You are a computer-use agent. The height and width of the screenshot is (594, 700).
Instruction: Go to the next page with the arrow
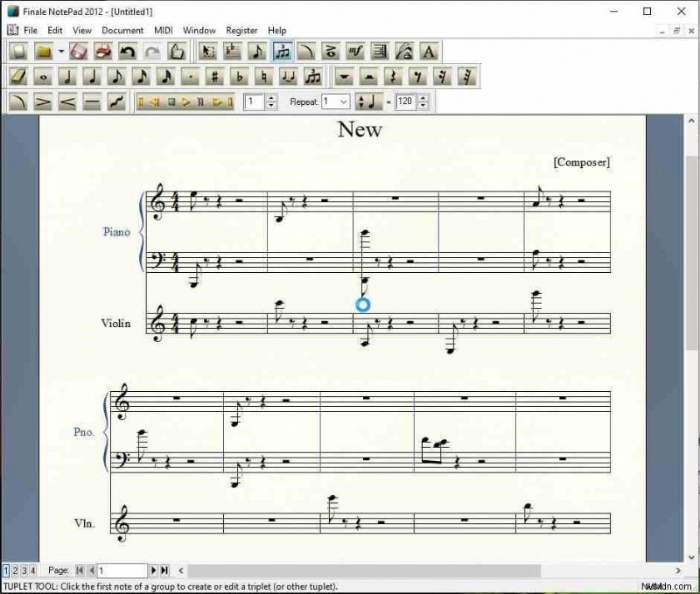point(154,570)
